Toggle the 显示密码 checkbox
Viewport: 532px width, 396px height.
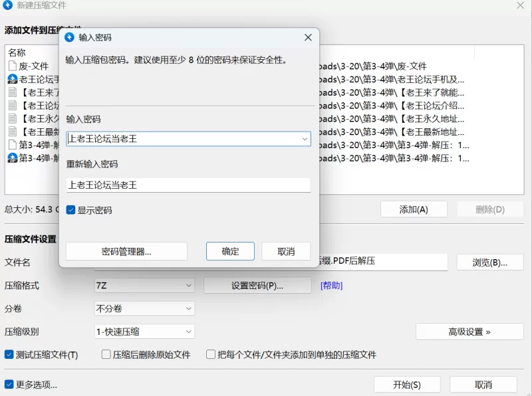coord(70,210)
